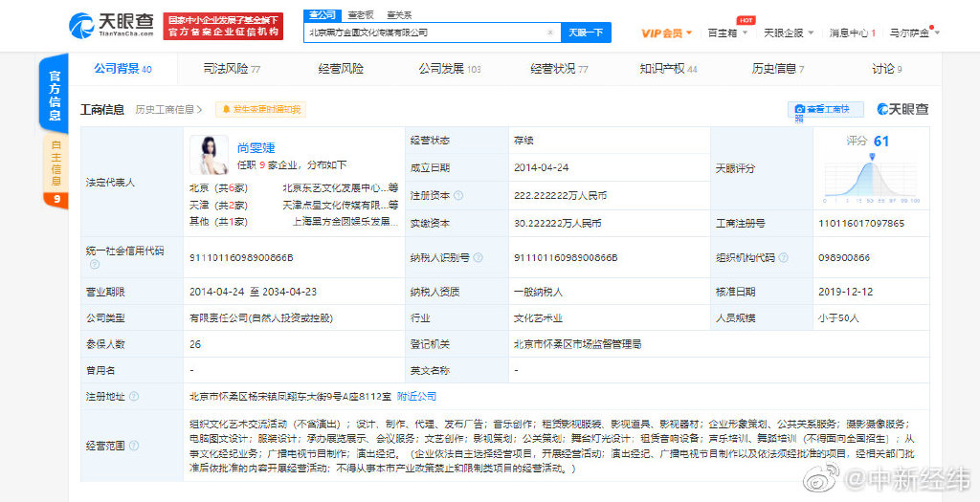Switch to 历史信息 tab
980x502 pixels.
pyautogui.click(x=777, y=69)
